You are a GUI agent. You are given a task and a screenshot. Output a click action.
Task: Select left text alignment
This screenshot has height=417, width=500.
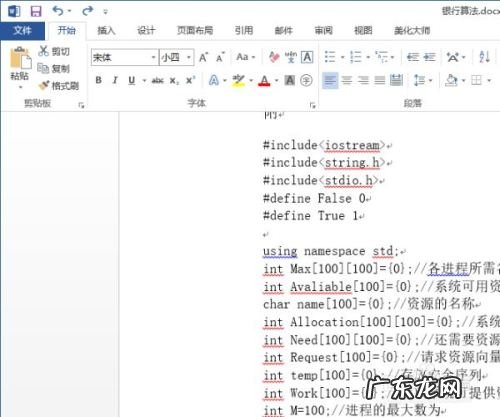[330, 80]
